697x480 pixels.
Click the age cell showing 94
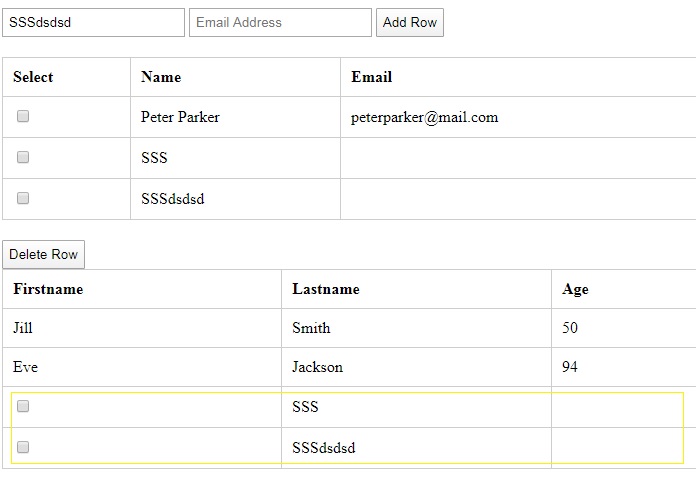coord(624,367)
